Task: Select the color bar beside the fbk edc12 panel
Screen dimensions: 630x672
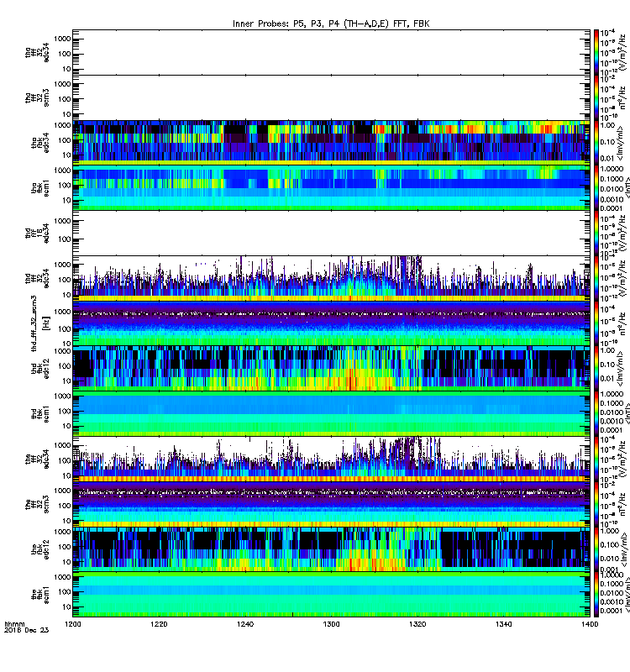Action: (596, 549)
